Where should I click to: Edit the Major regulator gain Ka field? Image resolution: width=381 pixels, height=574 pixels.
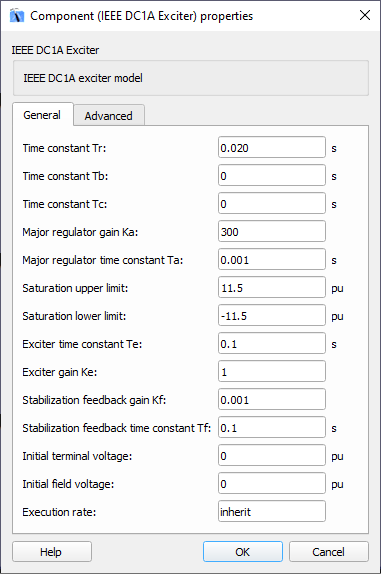tap(272, 231)
